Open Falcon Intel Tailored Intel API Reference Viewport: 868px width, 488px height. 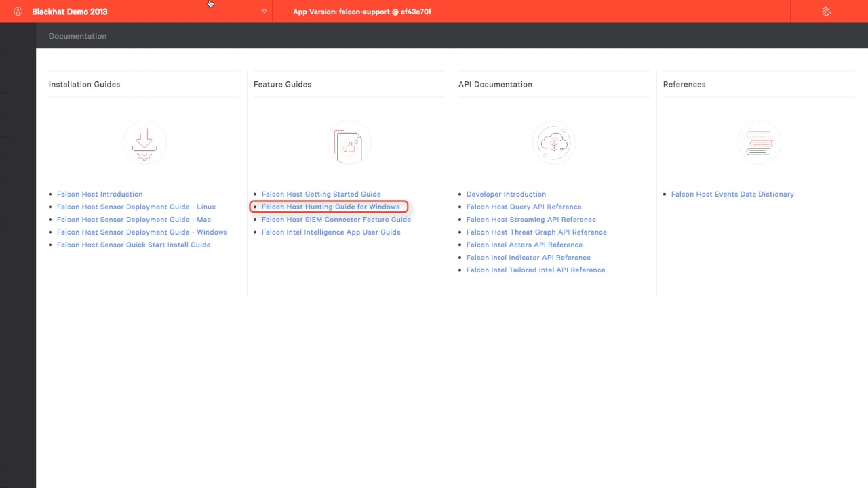(536, 270)
